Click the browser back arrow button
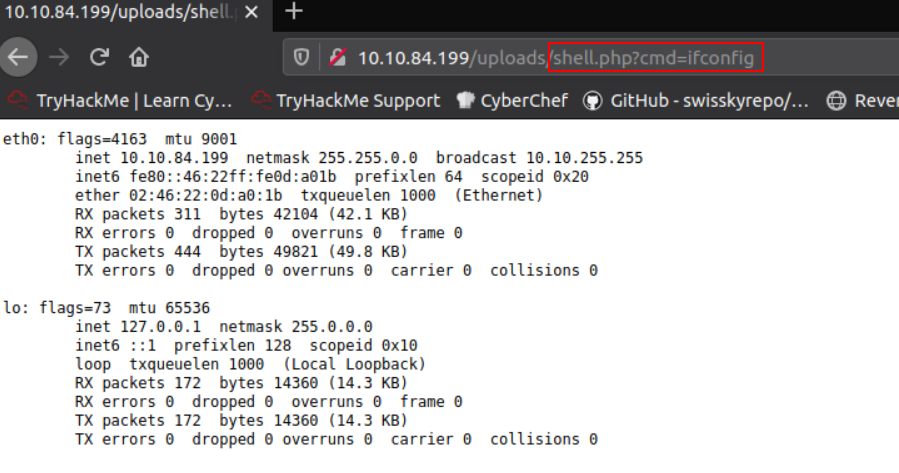Image resolution: width=899 pixels, height=473 pixels. (17, 57)
